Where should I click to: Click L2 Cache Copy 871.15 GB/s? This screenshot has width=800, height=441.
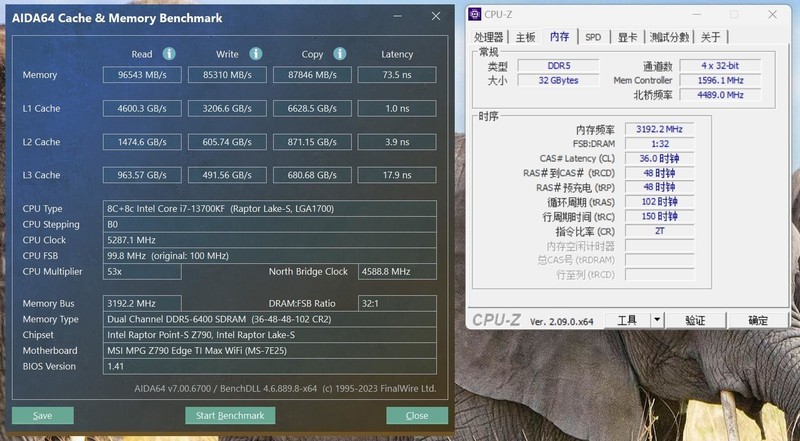coord(312,142)
